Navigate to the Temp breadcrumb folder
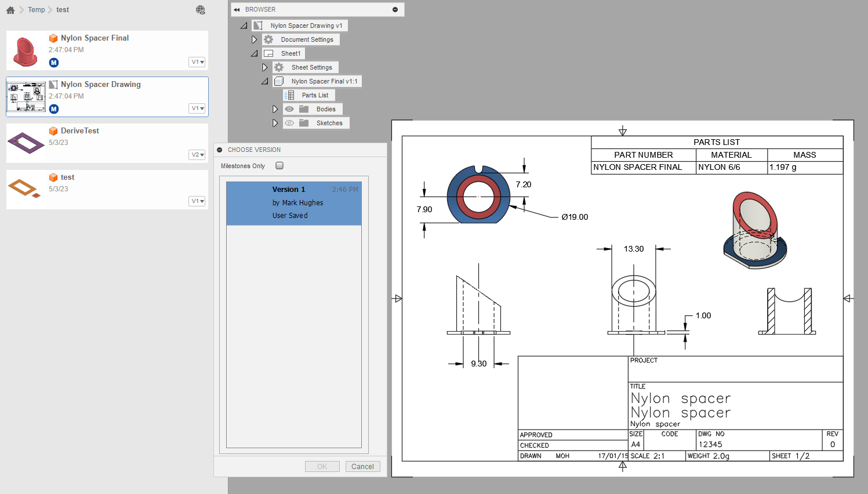Image resolution: width=868 pixels, height=494 pixels. (x=37, y=10)
